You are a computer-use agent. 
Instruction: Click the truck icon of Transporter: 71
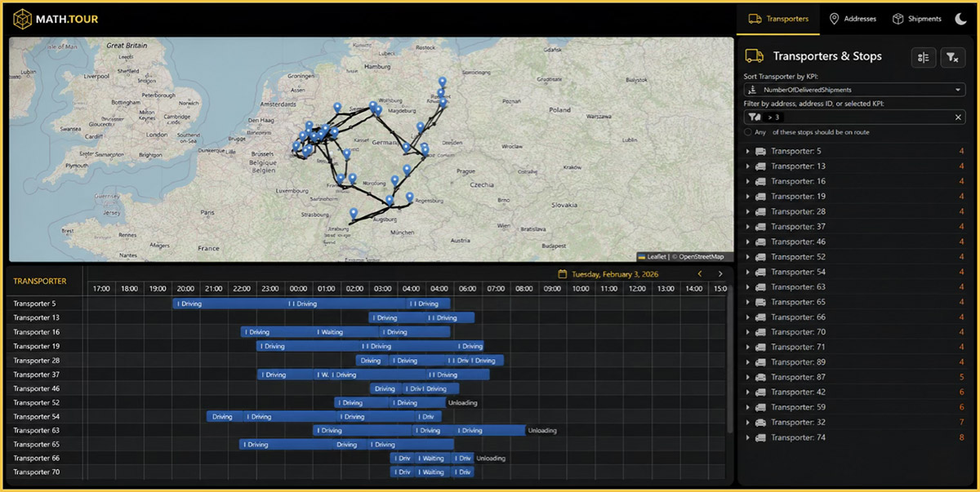click(x=760, y=348)
